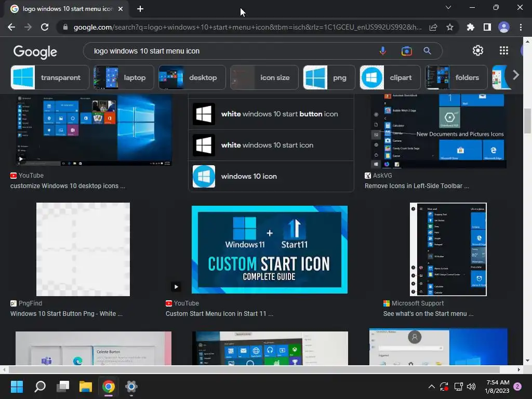
Task: Toggle the Chrome side panel
Action: (x=487, y=27)
